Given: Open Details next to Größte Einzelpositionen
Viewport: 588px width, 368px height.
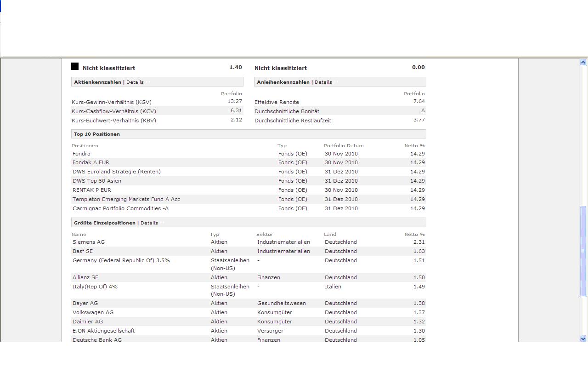Looking at the screenshot, I should click(x=149, y=223).
